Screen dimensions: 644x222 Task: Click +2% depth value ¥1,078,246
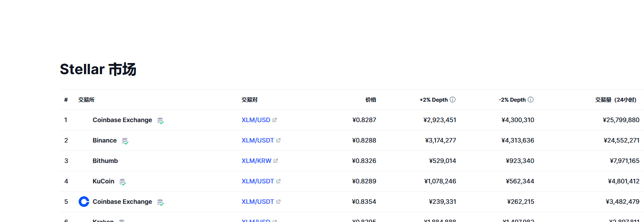[x=440, y=182]
